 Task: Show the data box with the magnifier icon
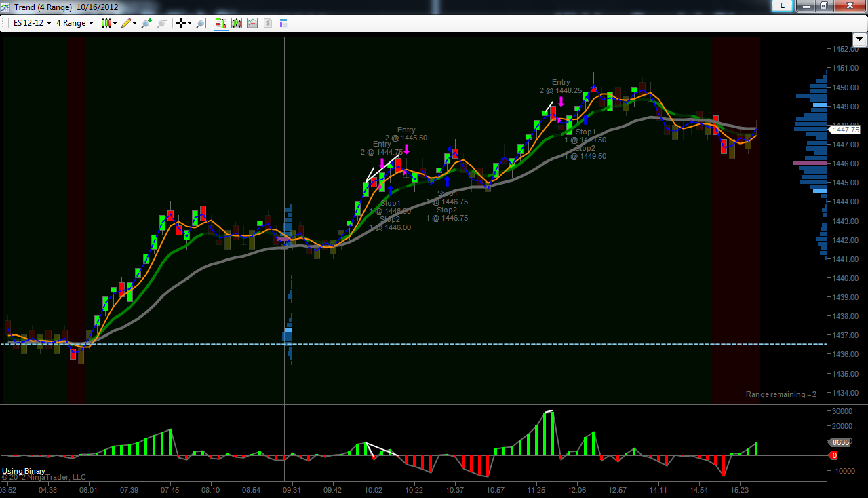point(200,23)
